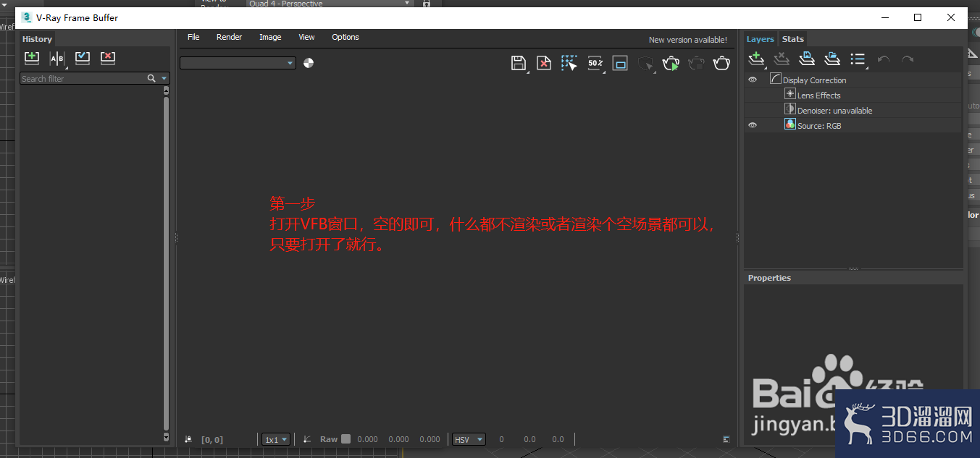Open the Options menu
Viewport: 980px width, 458px height.
[x=345, y=37]
